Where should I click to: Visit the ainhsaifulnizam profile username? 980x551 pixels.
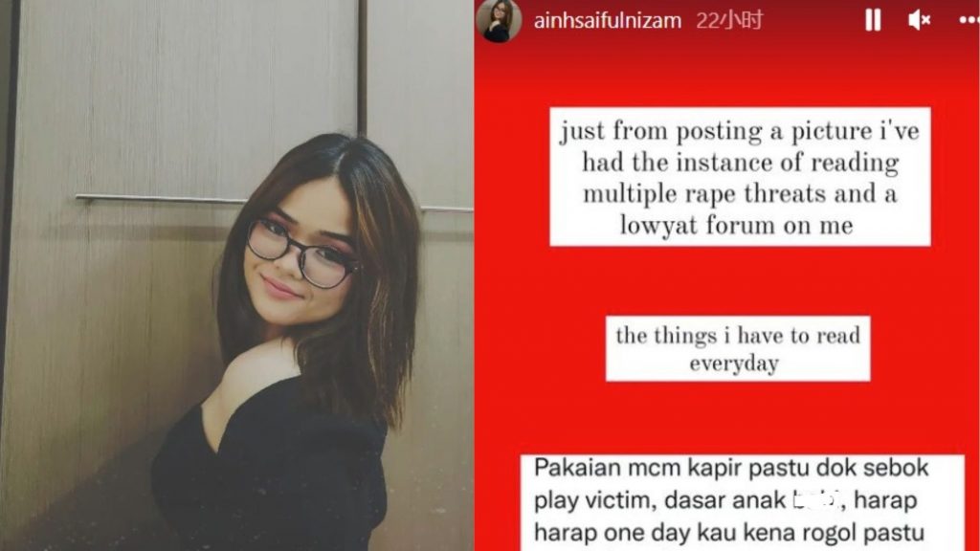pyautogui.click(x=607, y=21)
